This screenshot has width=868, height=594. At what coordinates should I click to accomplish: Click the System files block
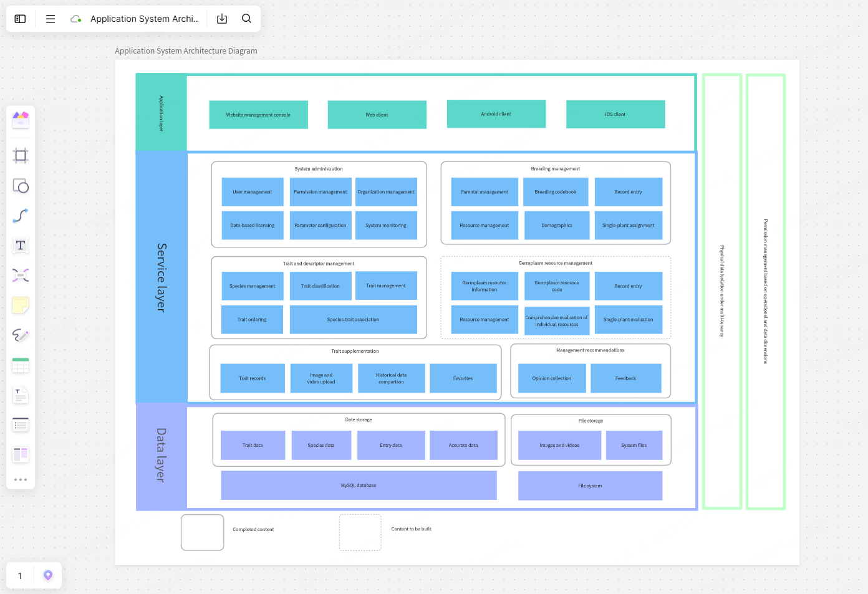[634, 446]
